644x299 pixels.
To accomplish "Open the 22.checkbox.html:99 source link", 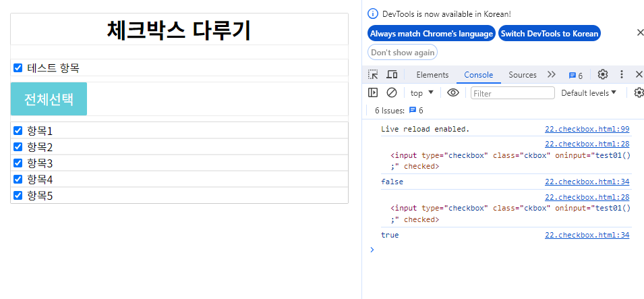I will click(x=587, y=129).
